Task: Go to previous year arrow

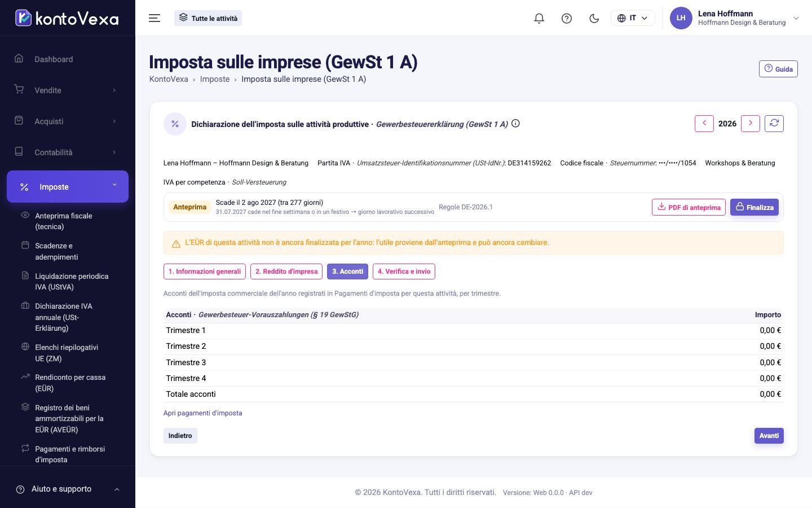Action: [x=704, y=124]
